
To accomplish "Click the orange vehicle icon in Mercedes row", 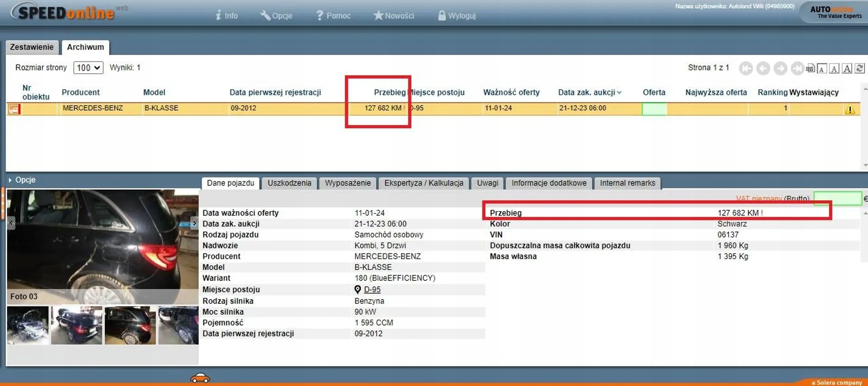I will click(14, 109).
